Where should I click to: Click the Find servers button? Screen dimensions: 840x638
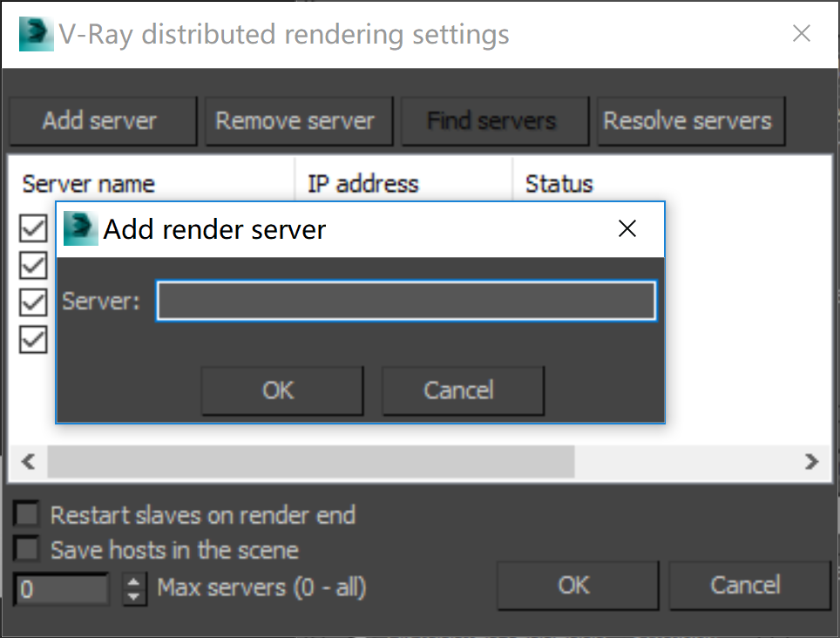click(x=495, y=121)
